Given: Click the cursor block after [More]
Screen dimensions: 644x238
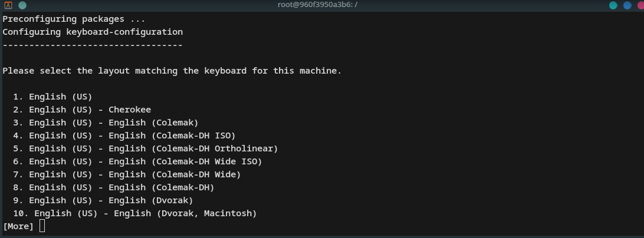Looking at the screenshot, I should point(42,226).
